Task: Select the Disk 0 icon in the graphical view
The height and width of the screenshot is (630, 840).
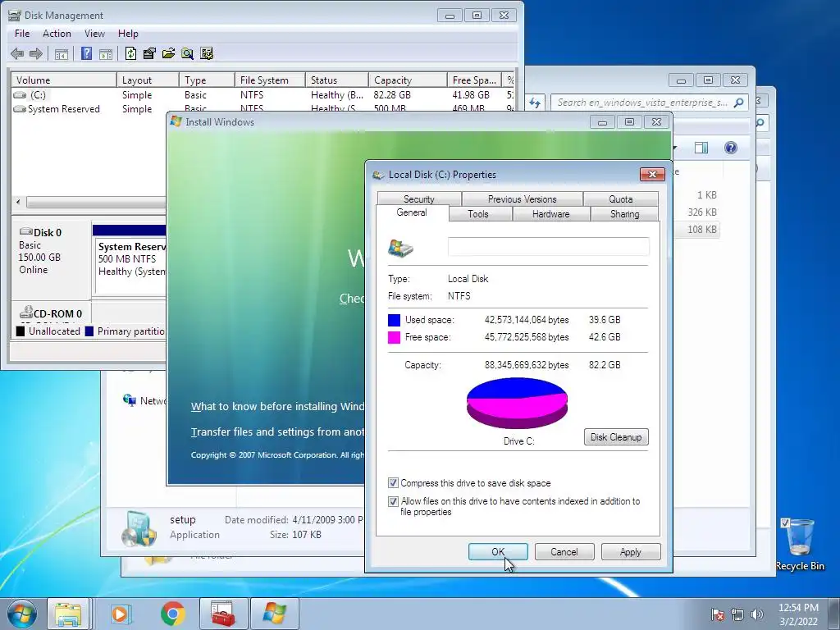Action: point(25,231)
